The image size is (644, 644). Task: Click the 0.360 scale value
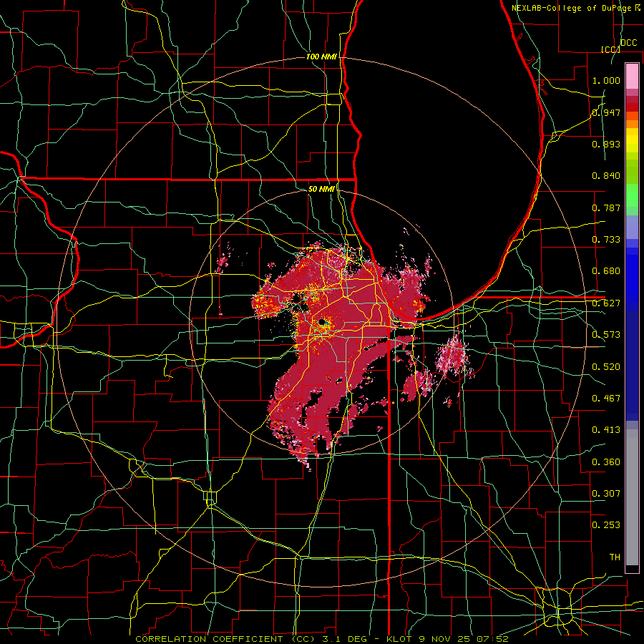pyautogui.click(x=606, y=462)
